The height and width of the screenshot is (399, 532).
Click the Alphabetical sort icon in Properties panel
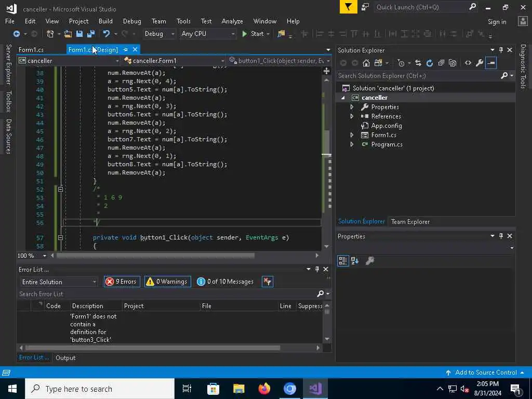[355, 261]
